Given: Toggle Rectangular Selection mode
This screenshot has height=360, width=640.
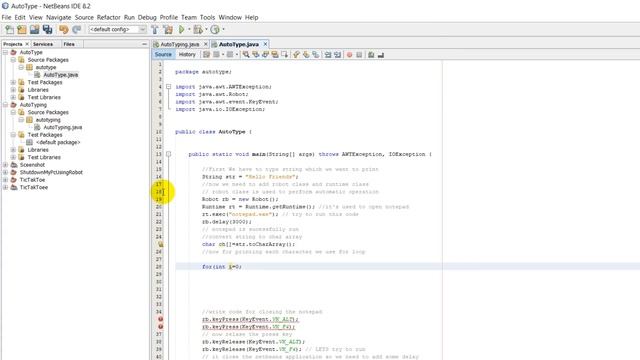Looking at the screenshot, I should point(284,54).
